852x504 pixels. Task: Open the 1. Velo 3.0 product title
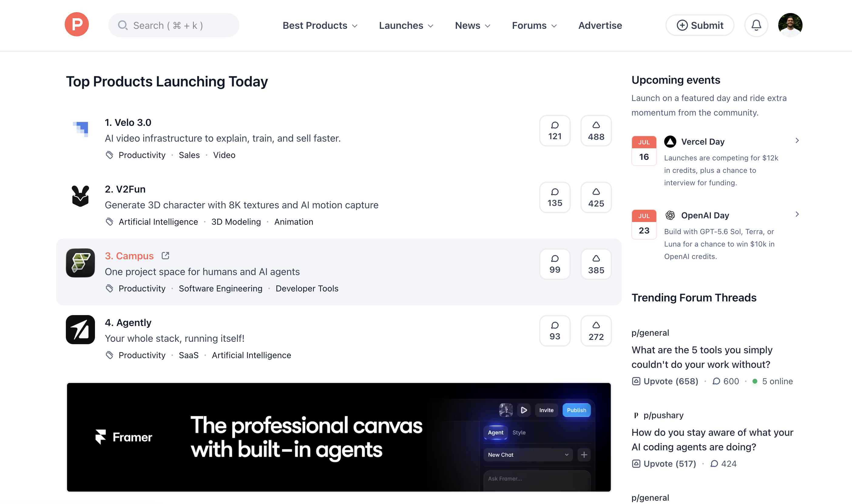tap(128, 122)
